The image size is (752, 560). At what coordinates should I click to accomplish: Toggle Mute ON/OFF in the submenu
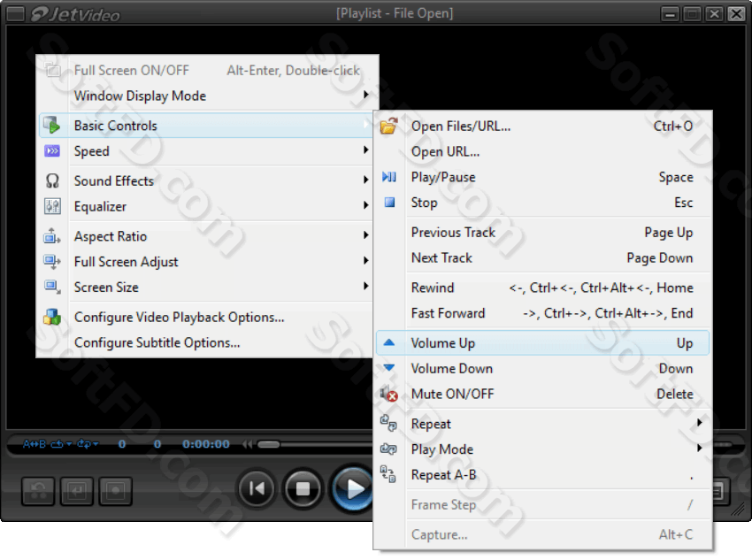(x=542, y=394)
